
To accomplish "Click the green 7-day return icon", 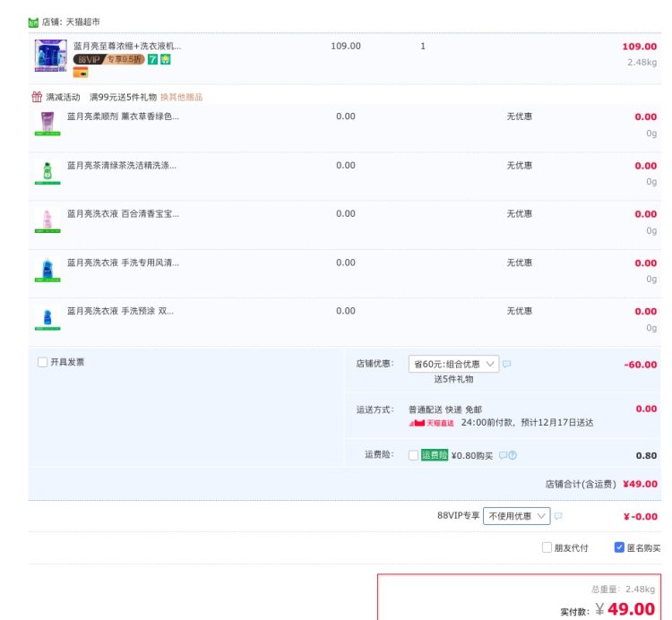I will click(152, 59).
